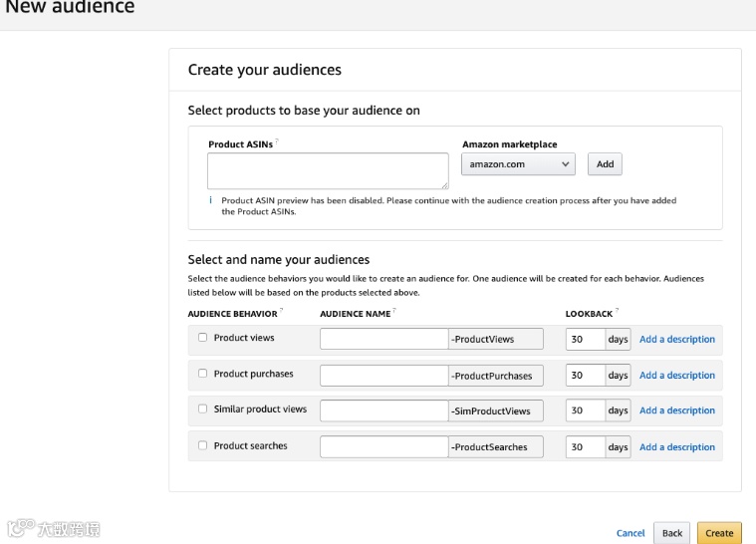Click the Add button for ASINs
Screen dimensions: 756x544
click(605, 163)
